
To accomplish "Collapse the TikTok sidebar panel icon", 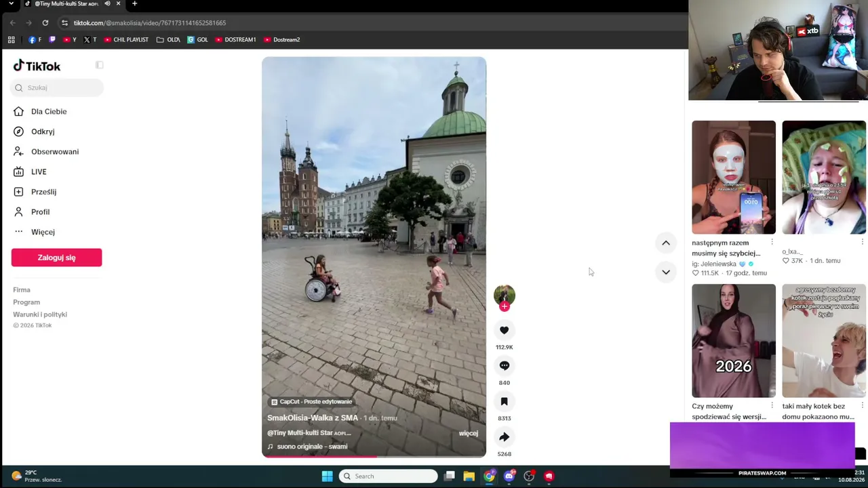I will click(x=99, y=65).
